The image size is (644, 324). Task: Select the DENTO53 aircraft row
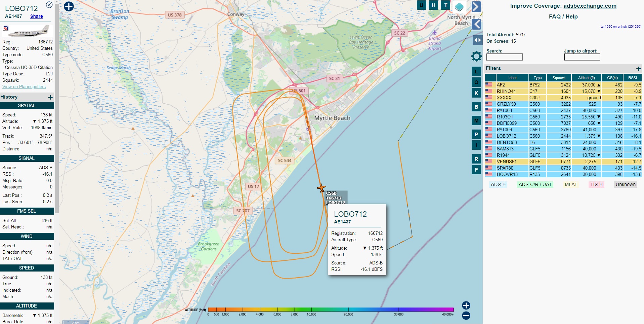[x=563, y=142]
